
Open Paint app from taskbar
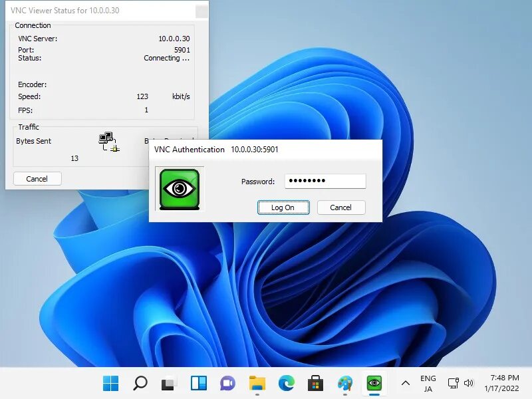point(345,384)
